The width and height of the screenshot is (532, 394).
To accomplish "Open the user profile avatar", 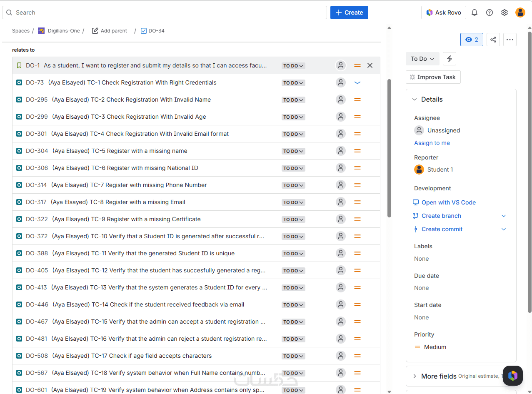I will point(520,12).
